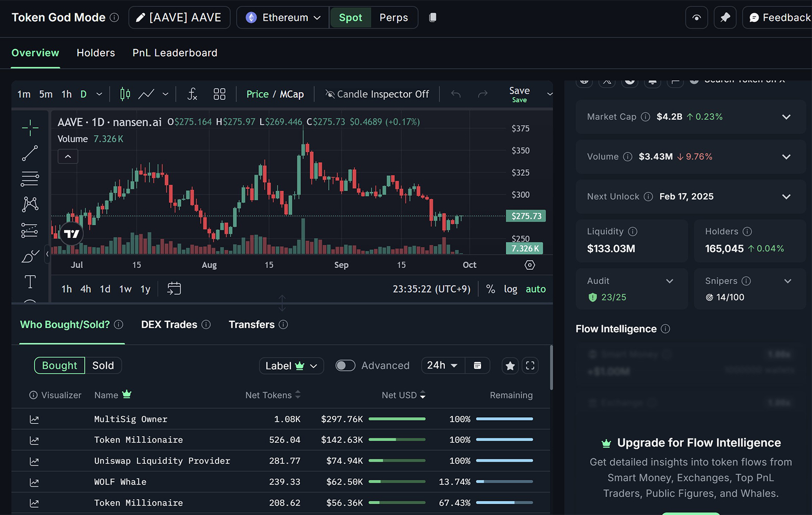Click the undo arrow in chart toolbar
The image size is (812, 515).
tap(456, 94)
